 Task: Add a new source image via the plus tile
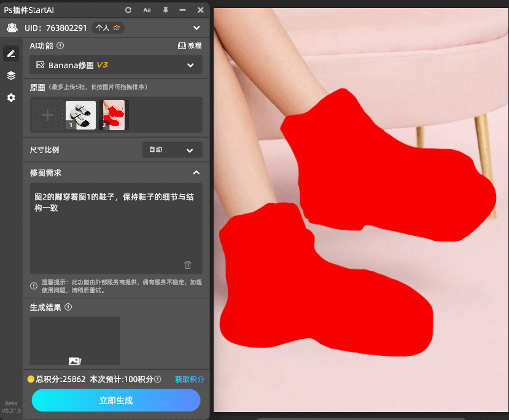click(47, 115)
